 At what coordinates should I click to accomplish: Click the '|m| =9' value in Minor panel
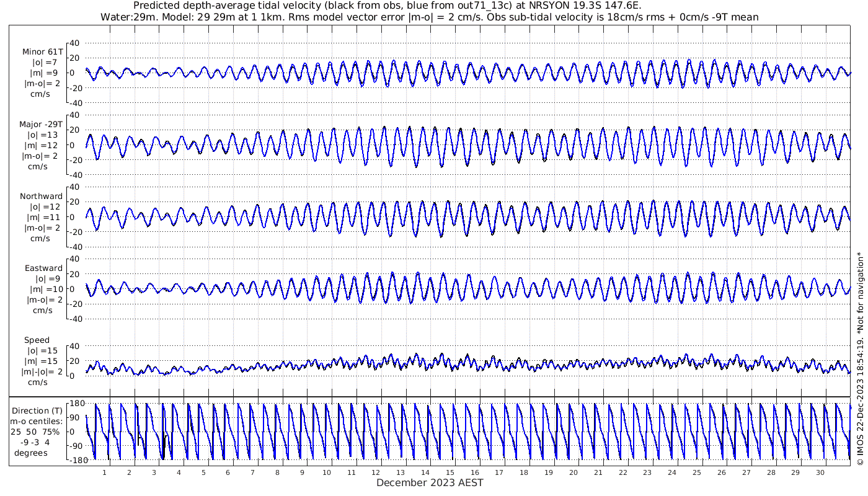(44, 73)
